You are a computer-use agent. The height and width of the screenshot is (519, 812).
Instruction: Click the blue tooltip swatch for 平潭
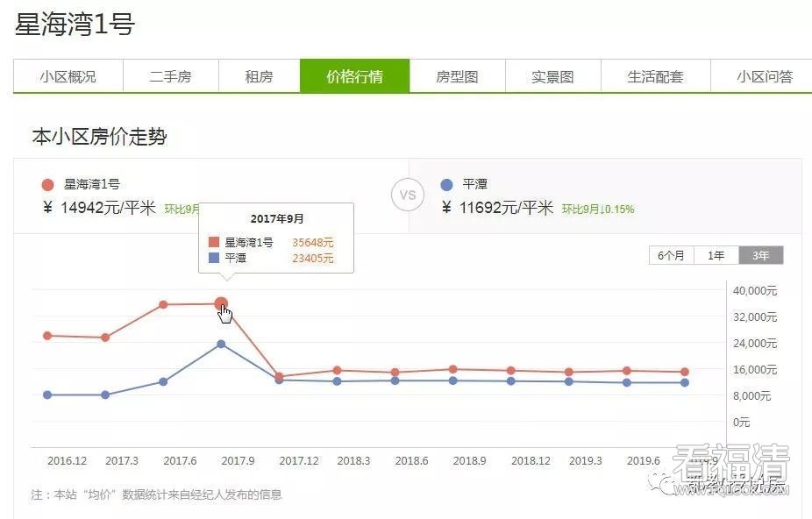coord(214,258)
